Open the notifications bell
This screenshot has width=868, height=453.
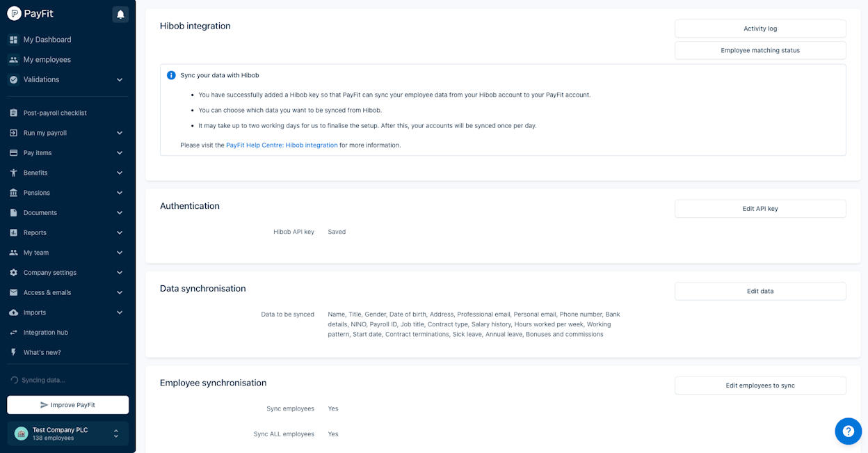[x=120, y=14]
